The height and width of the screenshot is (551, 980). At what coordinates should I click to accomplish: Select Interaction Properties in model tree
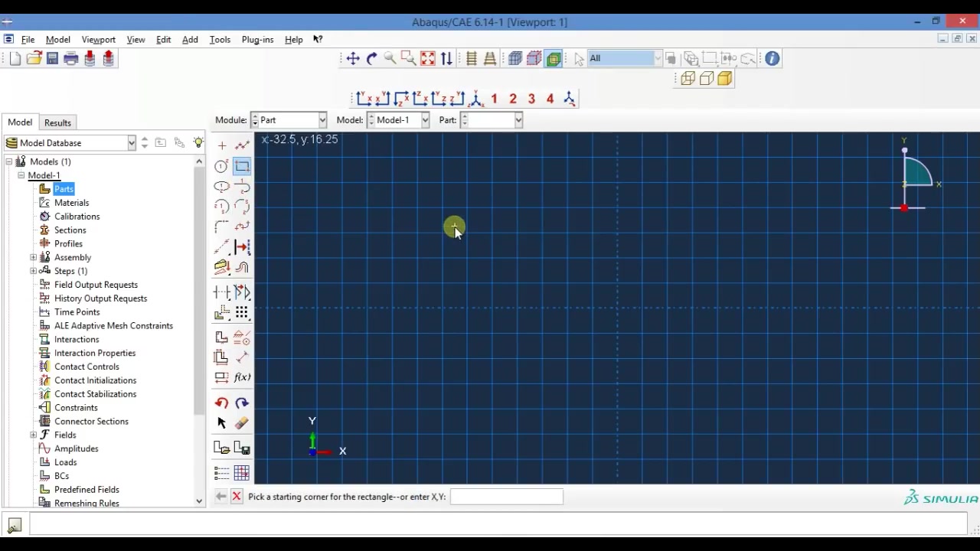[x=95, y=353]
